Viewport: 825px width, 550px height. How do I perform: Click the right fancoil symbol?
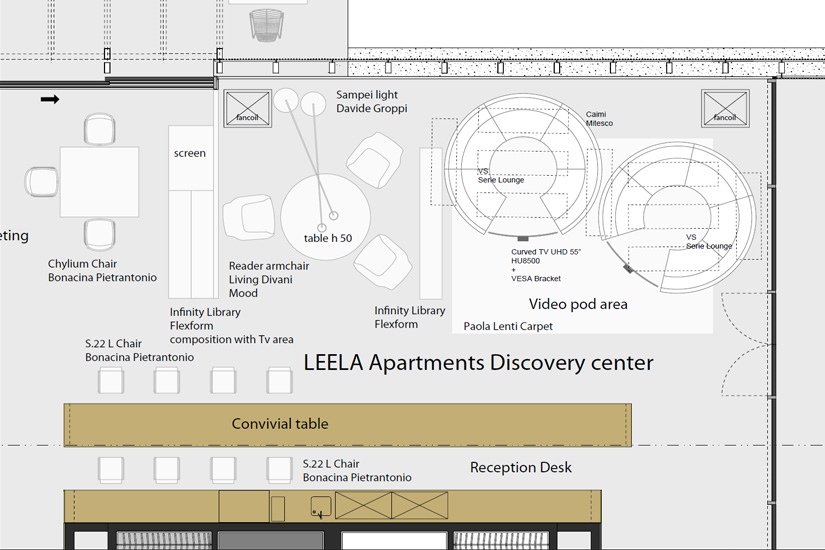click(x=725, y=108)
